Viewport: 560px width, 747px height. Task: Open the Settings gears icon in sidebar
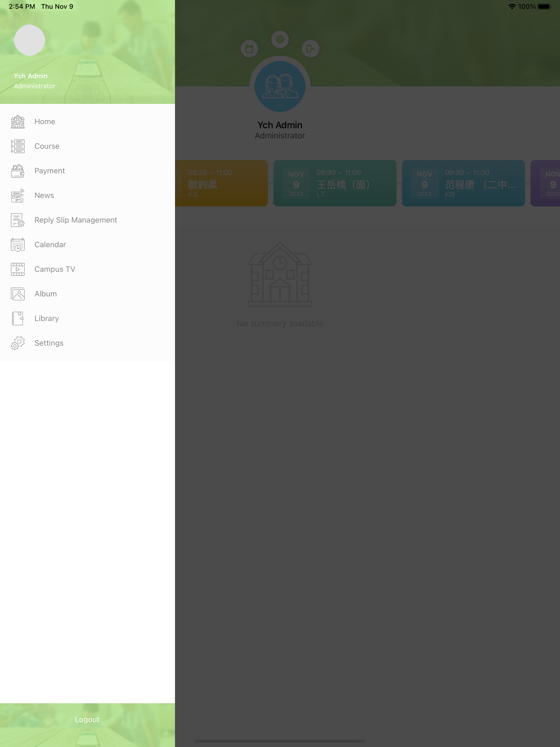point(17,343)
